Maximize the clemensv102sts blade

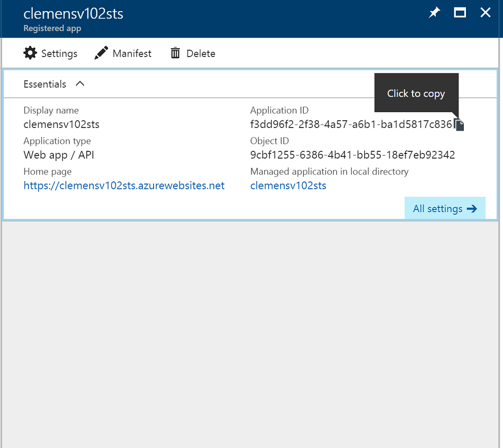(x=460, y=13)
